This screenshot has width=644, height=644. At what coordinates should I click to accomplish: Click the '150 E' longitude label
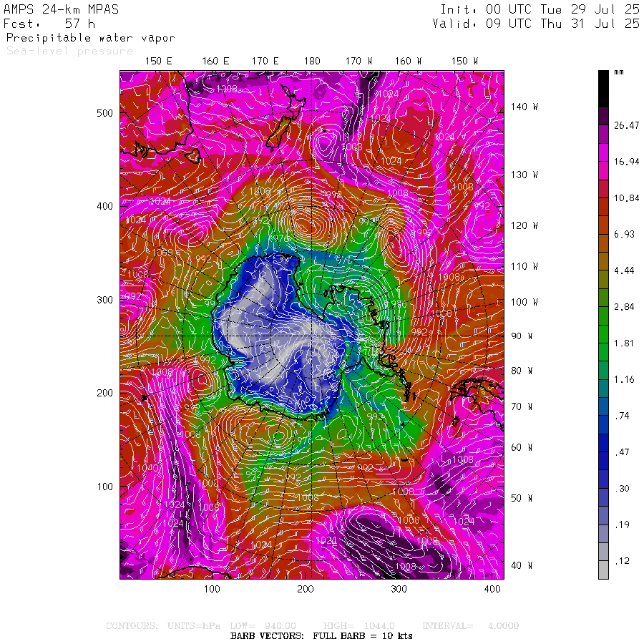[x=159, y=62]
